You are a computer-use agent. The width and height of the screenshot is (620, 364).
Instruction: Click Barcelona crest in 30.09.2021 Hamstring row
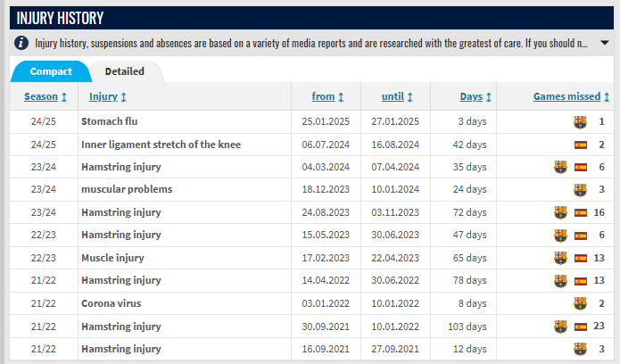click(560, 327)
